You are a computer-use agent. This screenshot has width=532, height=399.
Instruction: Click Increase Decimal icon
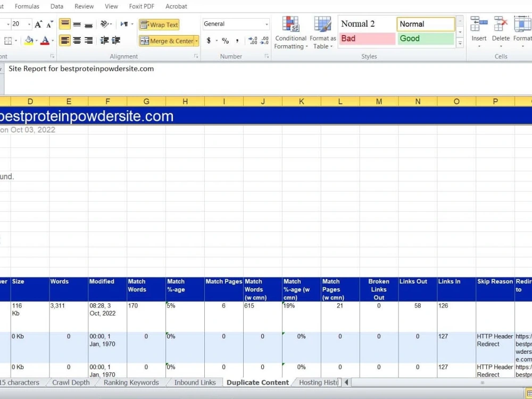[253, 41]
